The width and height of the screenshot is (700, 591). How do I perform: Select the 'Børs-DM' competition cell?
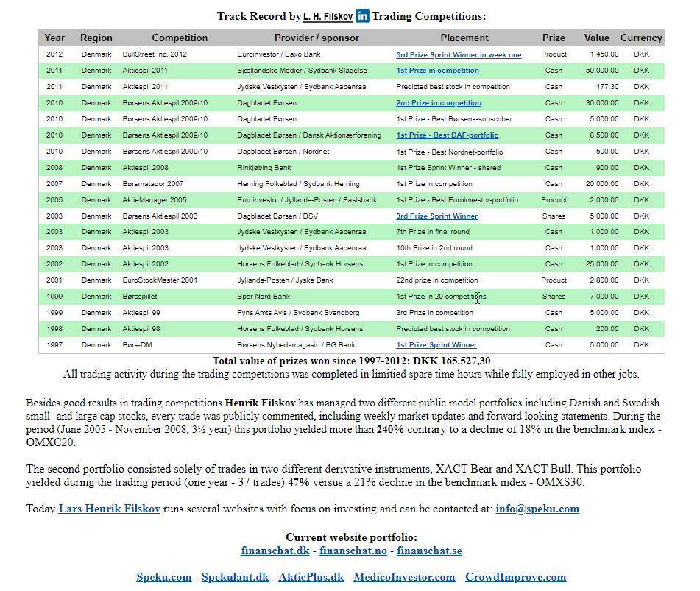137,344
